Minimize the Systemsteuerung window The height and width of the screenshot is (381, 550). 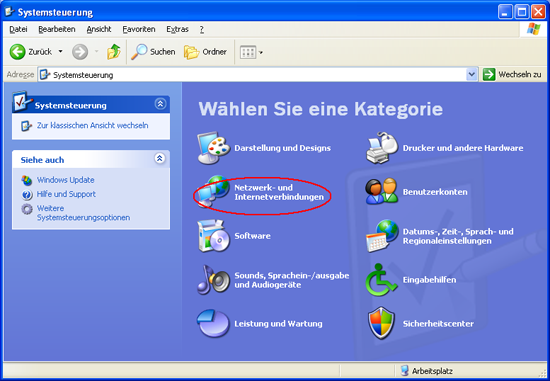(x=505, y=12)
